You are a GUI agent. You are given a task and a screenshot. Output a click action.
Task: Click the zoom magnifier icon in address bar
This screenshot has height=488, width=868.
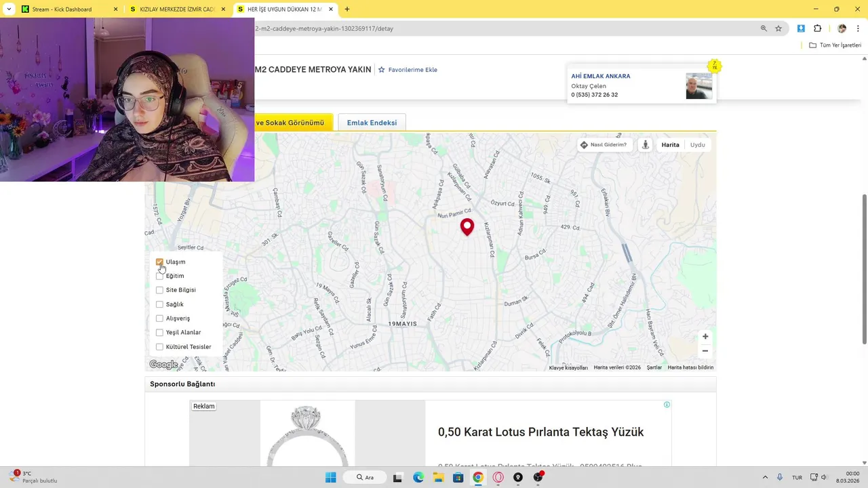pos(764,28)
